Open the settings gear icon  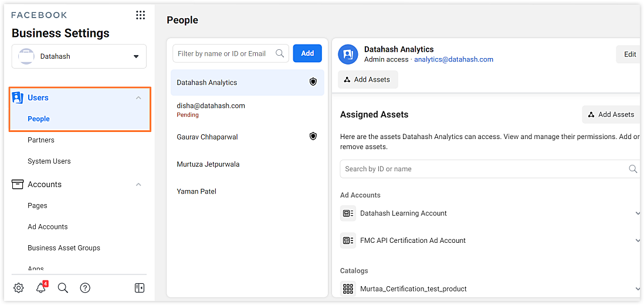coord(19,288)
